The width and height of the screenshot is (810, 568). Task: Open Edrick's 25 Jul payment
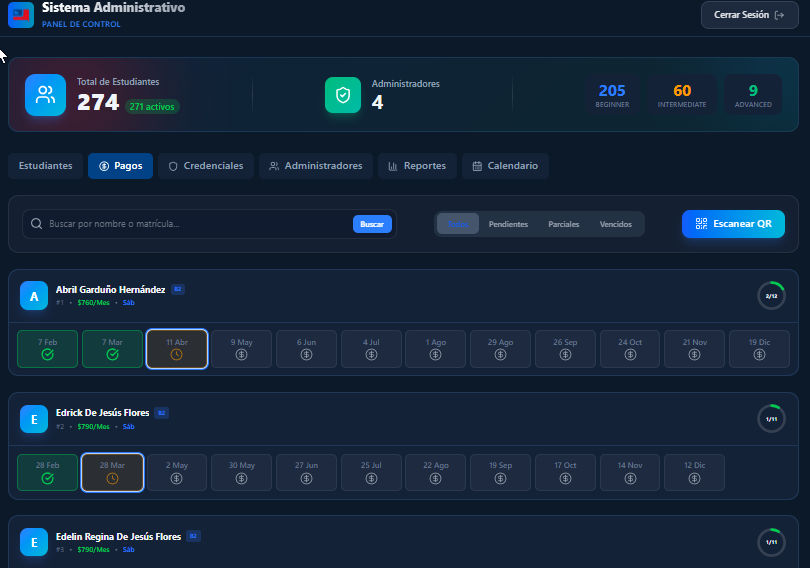click(371, 472)
